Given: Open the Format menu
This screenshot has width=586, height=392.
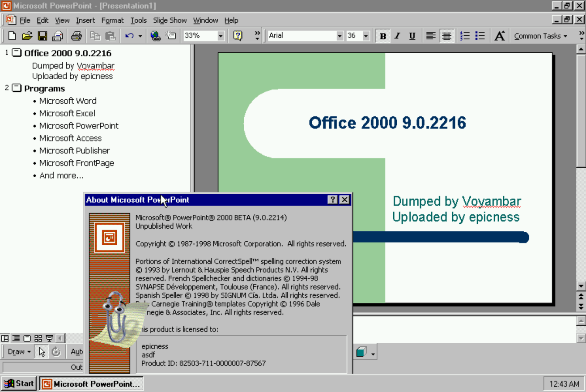Looking at the screenshot, I should pyautogui.click(x=112, y=20).
